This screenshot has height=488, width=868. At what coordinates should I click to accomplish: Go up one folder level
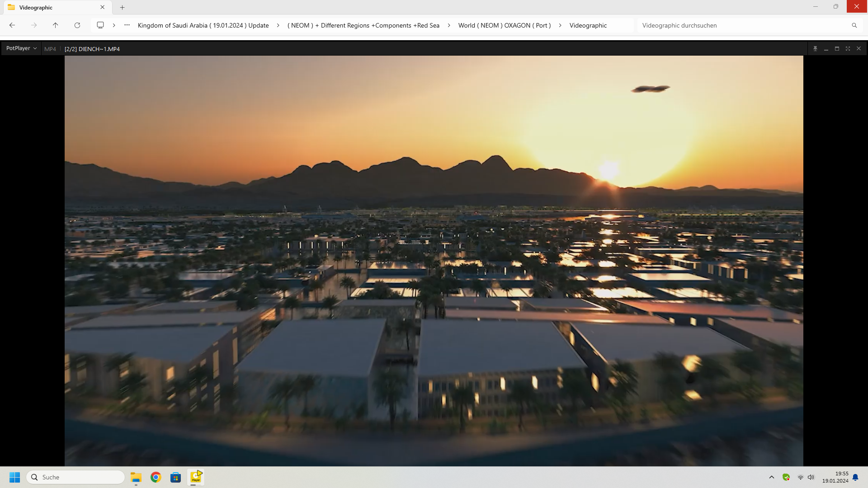(56, 25)
